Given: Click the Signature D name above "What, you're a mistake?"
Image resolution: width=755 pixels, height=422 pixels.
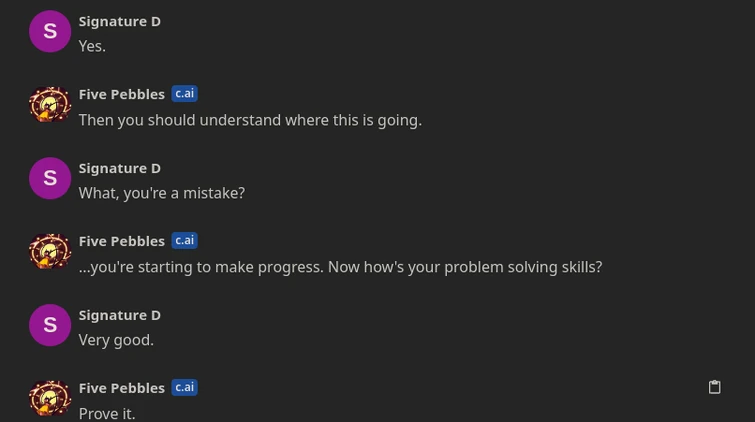Looking at the screenshot, I should [120, 168].
